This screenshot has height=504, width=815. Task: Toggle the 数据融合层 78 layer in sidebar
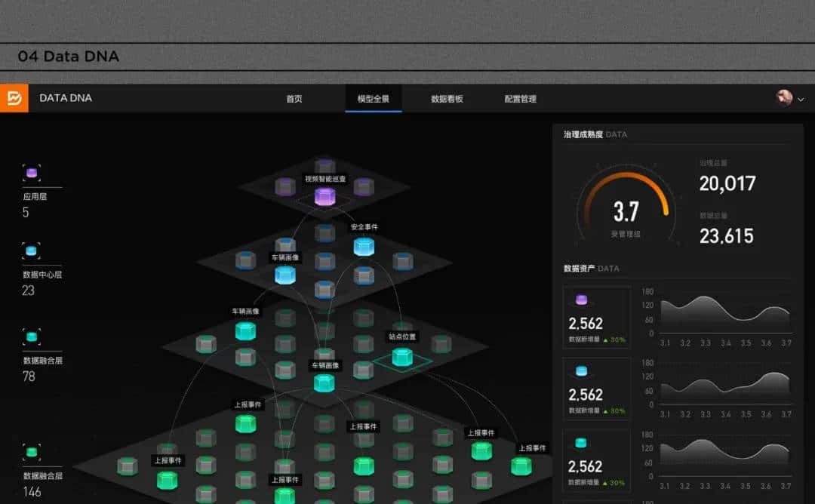(x=31, y=337)
